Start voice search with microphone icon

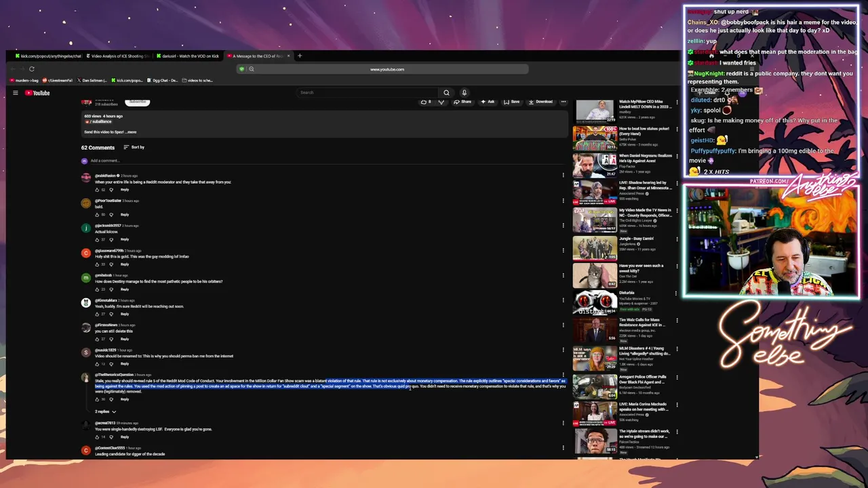[464, 93]
